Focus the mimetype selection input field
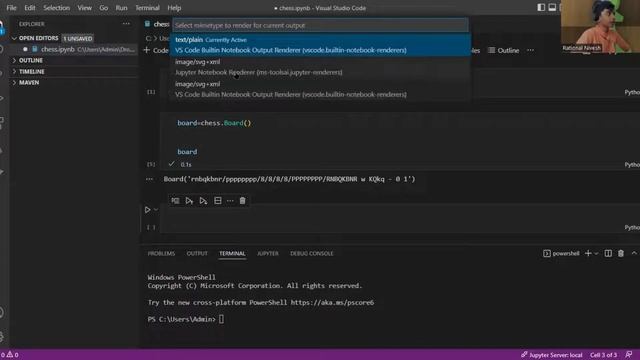Screen dimensions: 640x360 (x=320, y=25)
